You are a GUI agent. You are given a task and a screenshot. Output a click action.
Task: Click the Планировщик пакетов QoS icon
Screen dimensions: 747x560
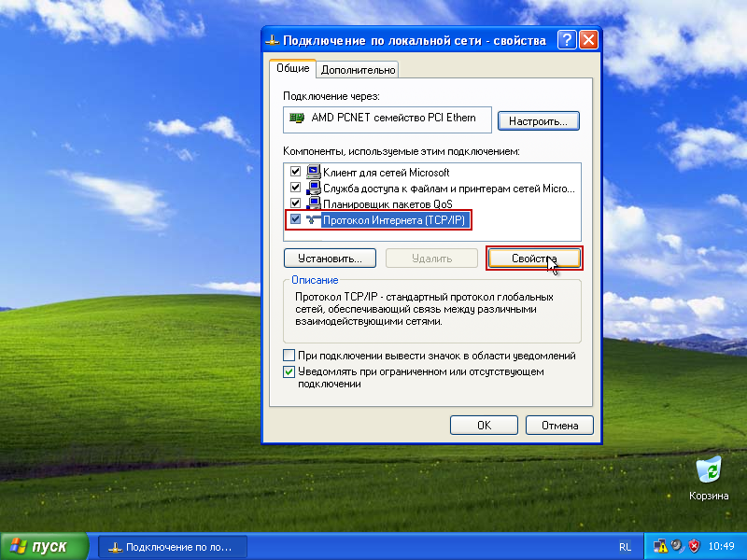point(314,203)
